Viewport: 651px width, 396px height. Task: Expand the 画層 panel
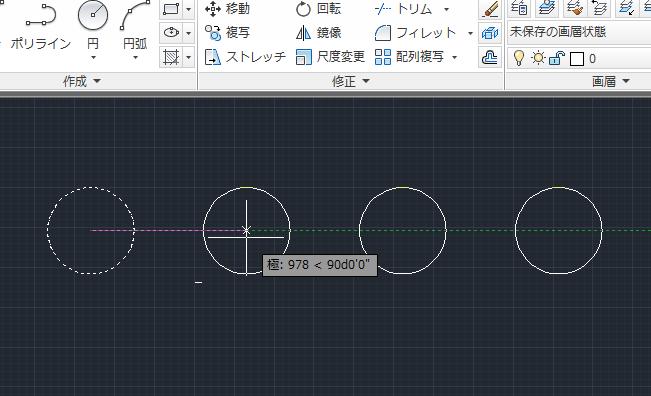point(610,81)
